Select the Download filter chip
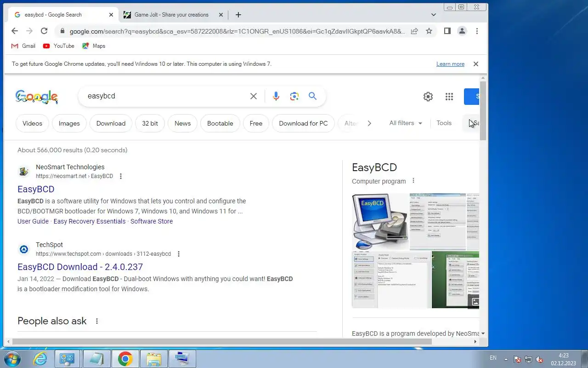 111,123
